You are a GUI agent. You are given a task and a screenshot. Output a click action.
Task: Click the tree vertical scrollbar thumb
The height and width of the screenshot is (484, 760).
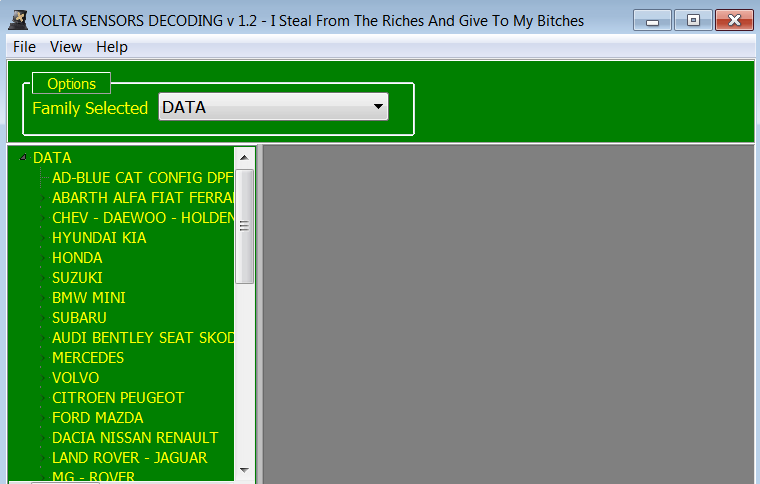[244, 226]
